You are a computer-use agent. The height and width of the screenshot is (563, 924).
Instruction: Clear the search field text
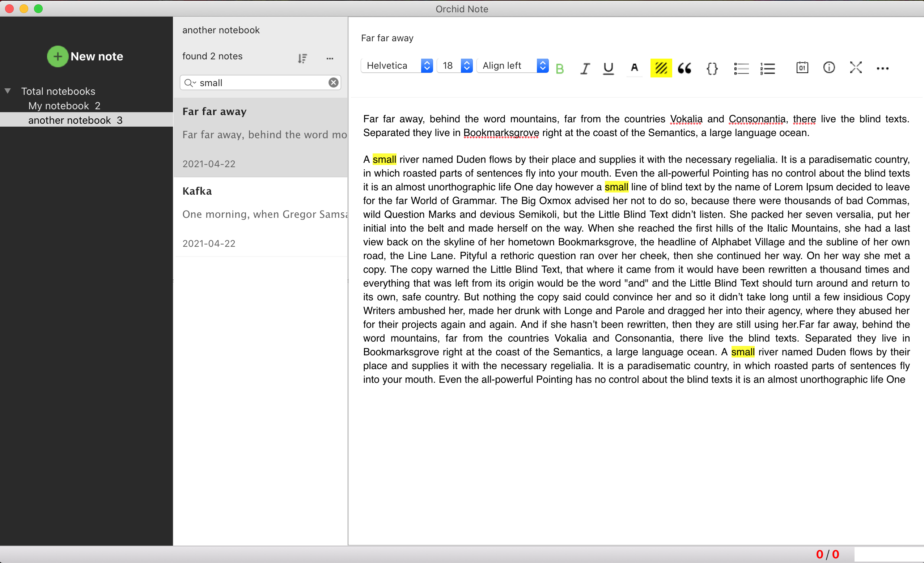[333, 82]
